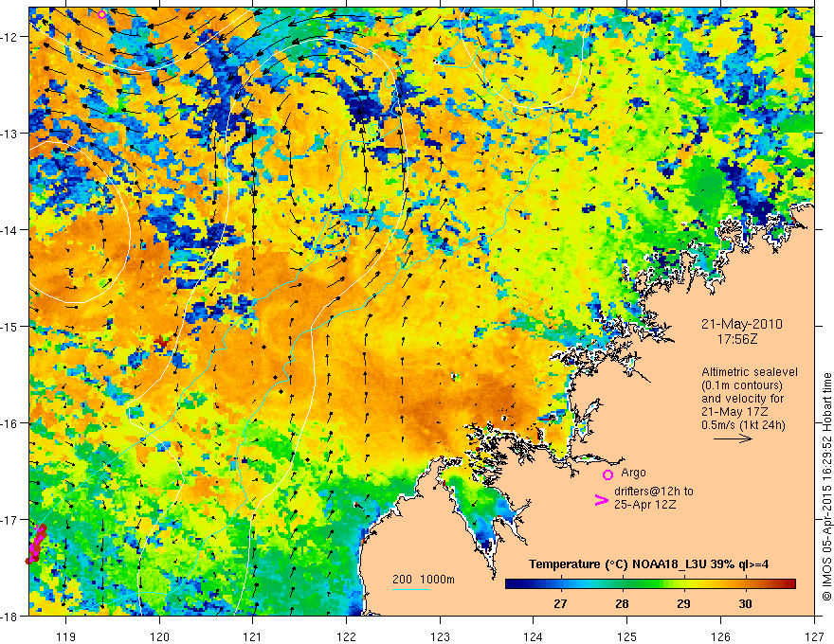
Task: Click the longitude label 121
Action: tap(253, 636)
